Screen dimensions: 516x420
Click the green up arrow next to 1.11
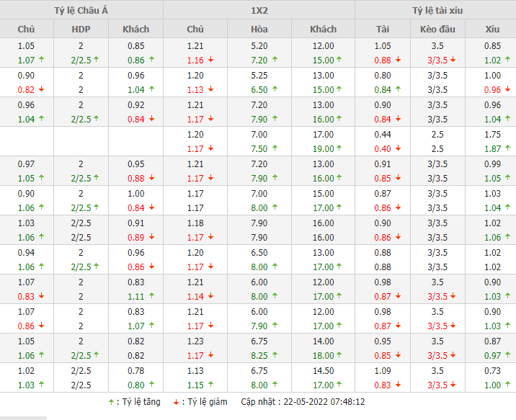tap(151, 297)
